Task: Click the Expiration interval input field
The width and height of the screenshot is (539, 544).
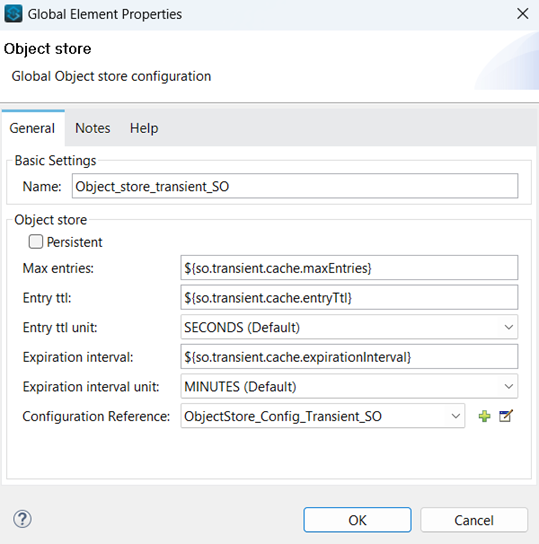Action: tap(349, 357)
